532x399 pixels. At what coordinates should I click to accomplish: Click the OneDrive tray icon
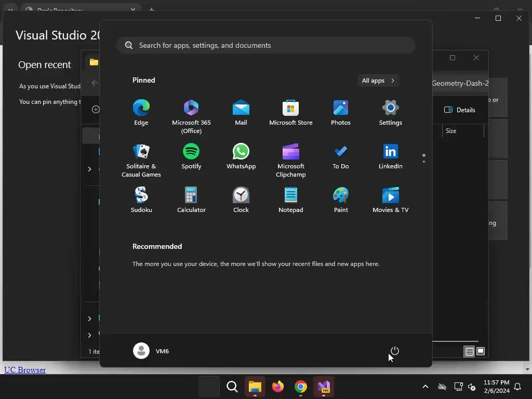pos(442,387)
